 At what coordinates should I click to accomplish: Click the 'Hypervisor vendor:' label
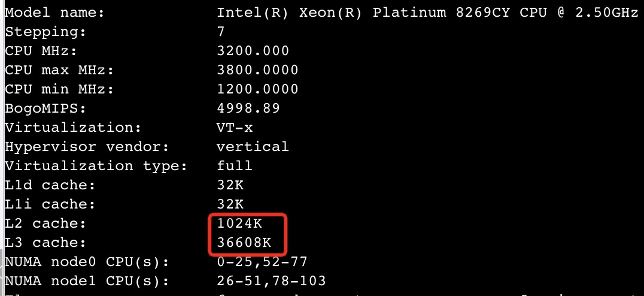87,147
